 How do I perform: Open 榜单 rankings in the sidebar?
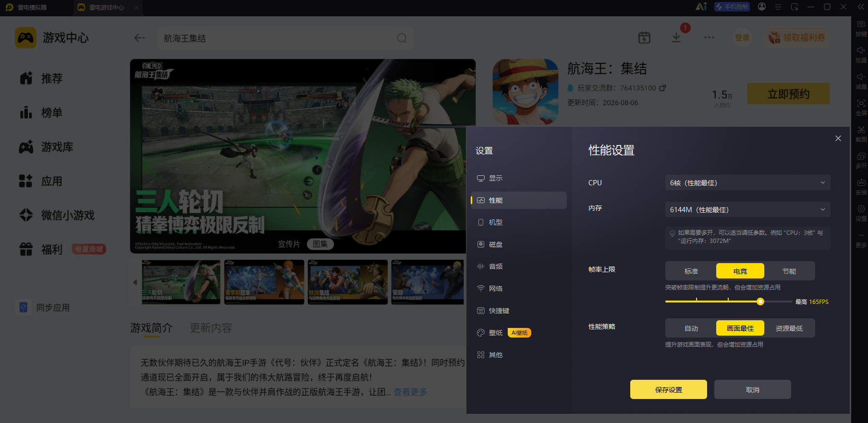(x=41, y=113)
